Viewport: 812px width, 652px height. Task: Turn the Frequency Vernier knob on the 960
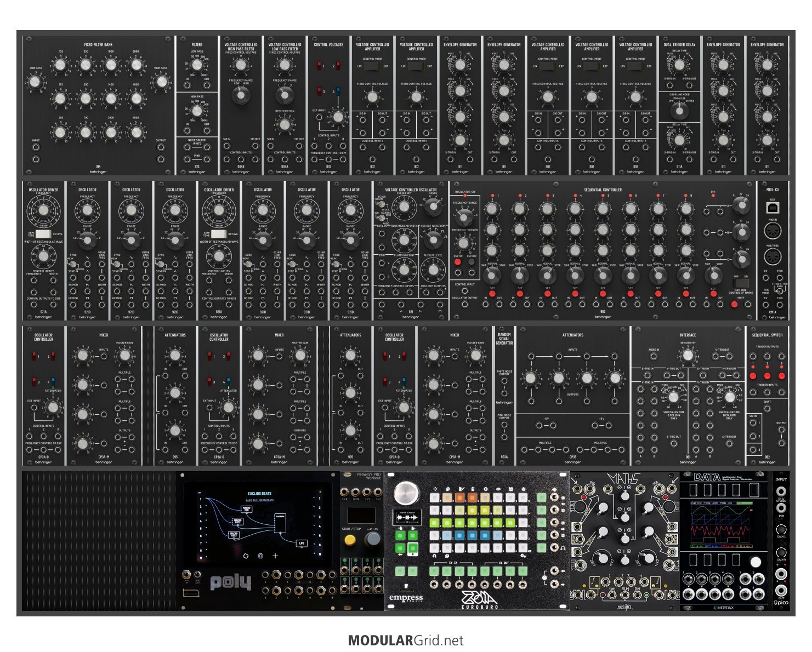point(464,243)
